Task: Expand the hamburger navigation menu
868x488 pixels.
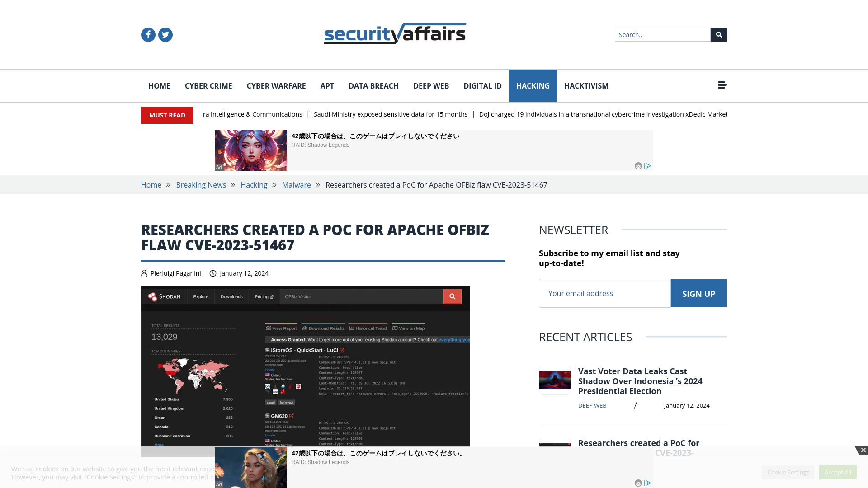Action: (x=722, y=85)
